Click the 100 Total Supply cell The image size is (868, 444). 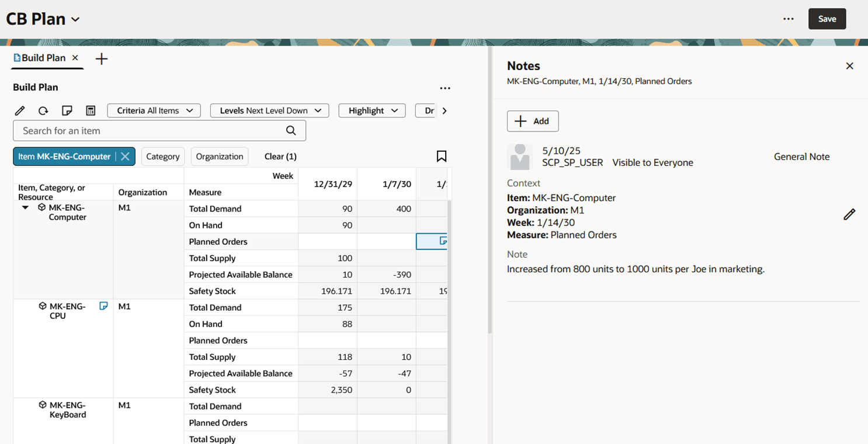(x=328, y=258)
